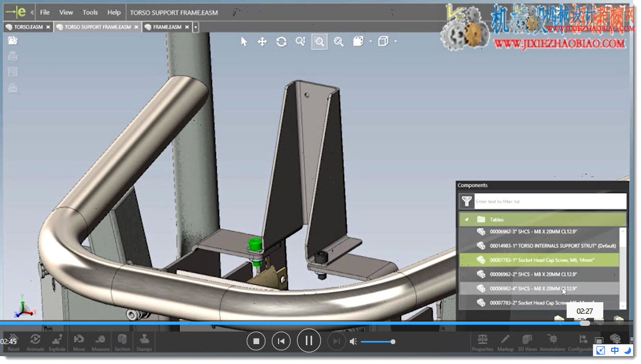Pause the video
The width and height of the screenshot is (641, 364).
coord(309,341)
